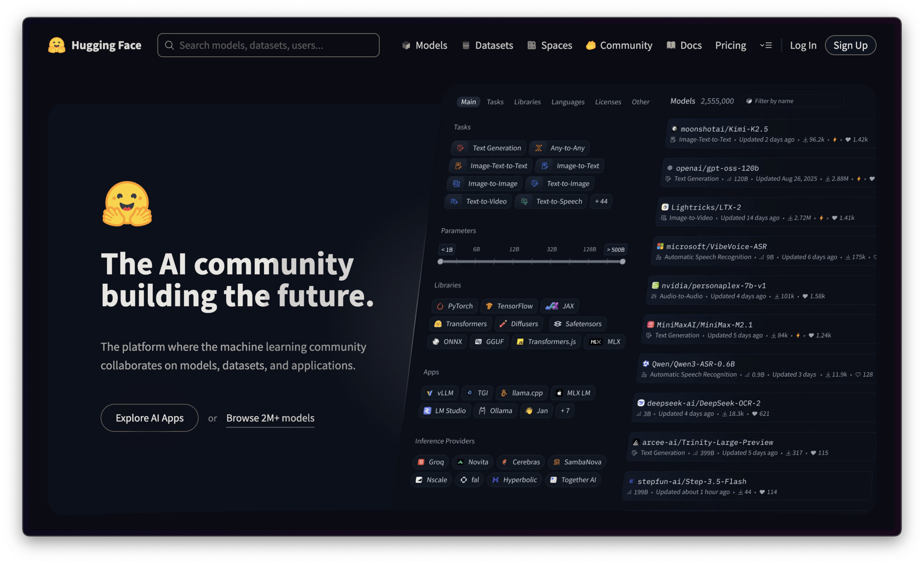The width and height of the screenshot is (924, 564).
Task: Click the Hugging Face logo emoji in the navbar
Action: pyautogui.click(x=57, y=45)
